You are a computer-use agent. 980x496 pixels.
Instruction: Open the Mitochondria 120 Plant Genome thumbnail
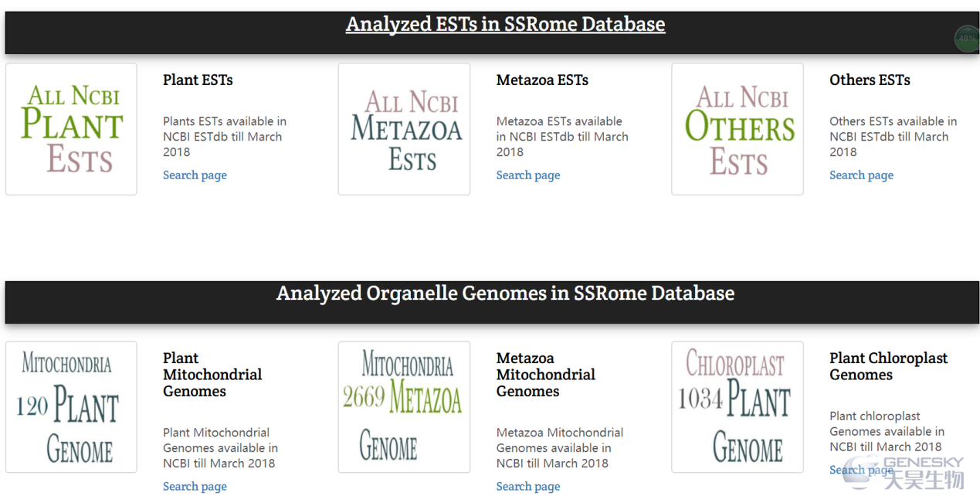click(x=71, y=407)
